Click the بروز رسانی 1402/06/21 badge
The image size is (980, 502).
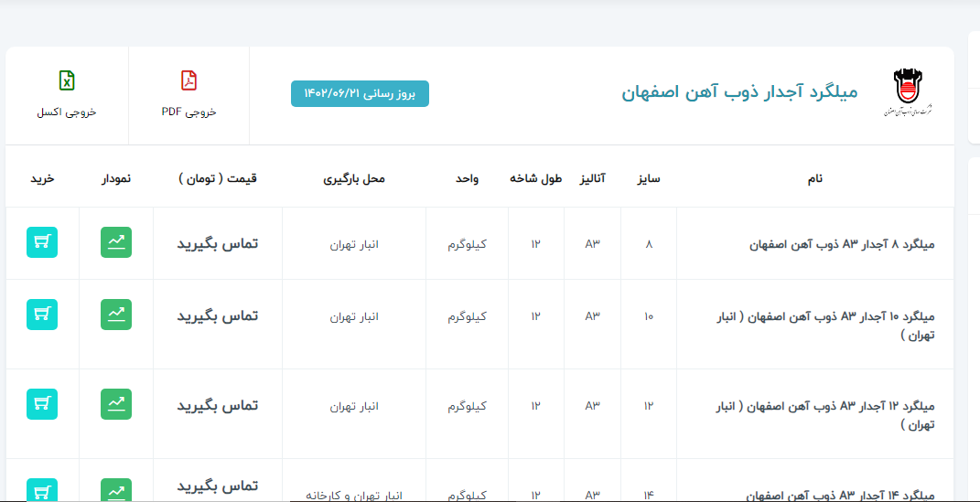coord(360,94)
